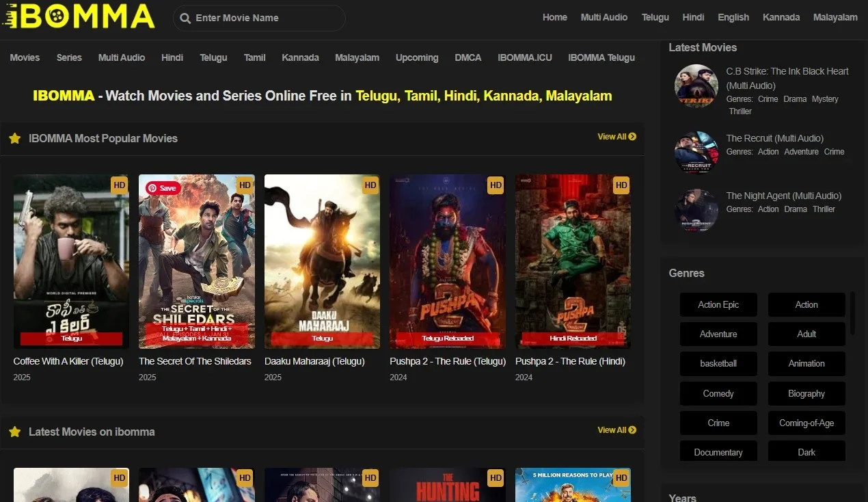Click the arrow icon next to View All for popular movies

(x=632, y=136)
